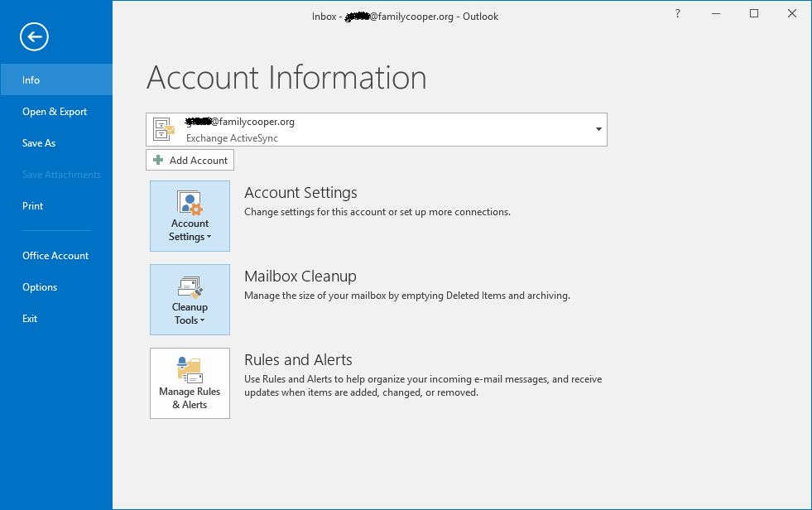
Task: Click the help question mark icon
Action: (677, 13)
